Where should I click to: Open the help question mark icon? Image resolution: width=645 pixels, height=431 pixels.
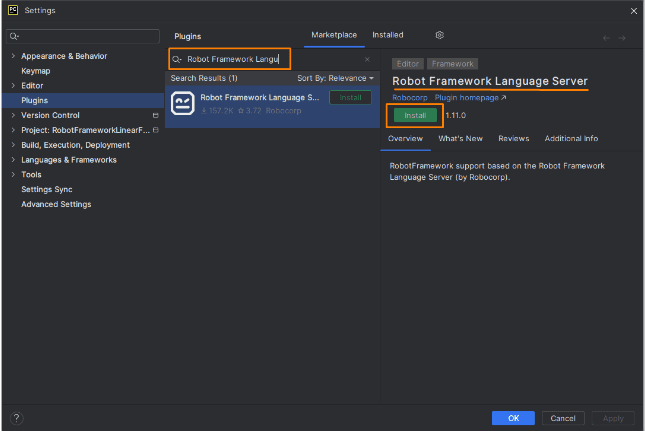click(x=16, y=418)
